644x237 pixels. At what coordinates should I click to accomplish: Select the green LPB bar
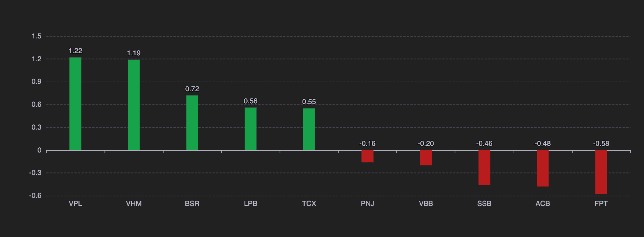pos(251,129)
